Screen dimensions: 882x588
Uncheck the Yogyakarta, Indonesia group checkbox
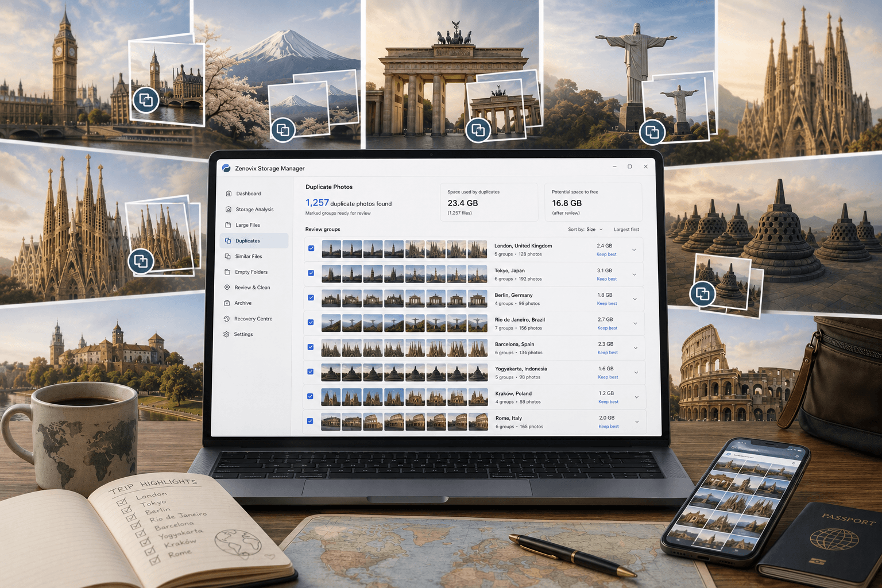(311, 372)
